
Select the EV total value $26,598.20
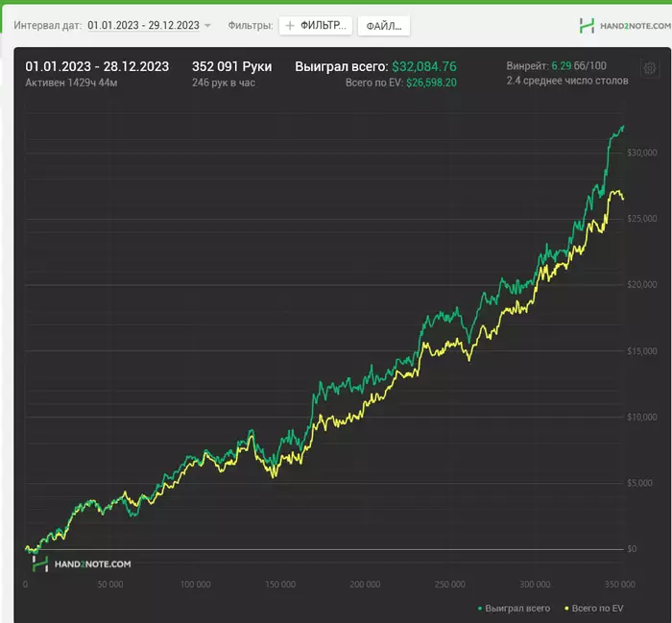[x=431, y=83]
